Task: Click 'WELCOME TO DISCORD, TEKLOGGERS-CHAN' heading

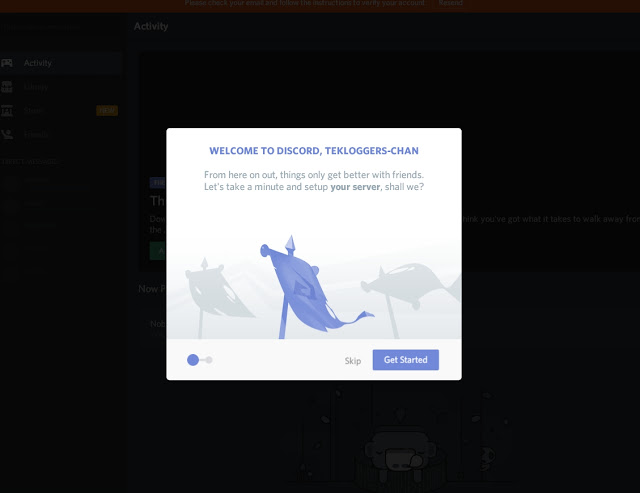Action: pyautogui.click(x=314, y=151)
